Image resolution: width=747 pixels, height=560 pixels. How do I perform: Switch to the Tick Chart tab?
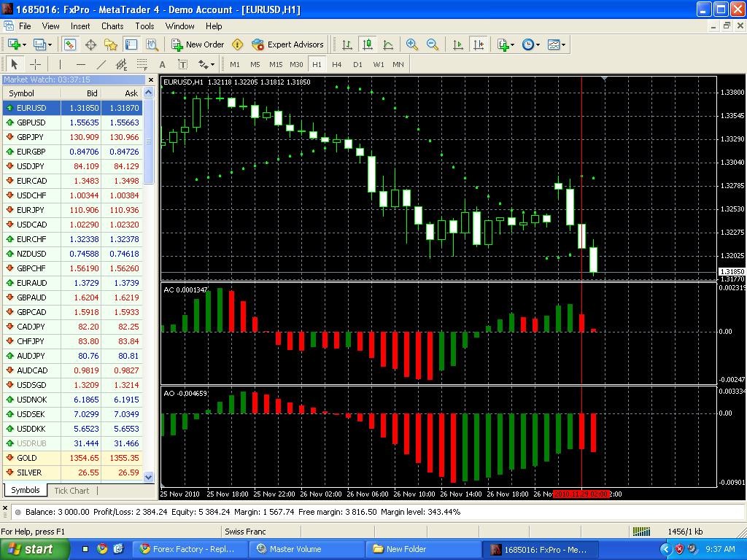pyautogui.click(x=71, y=491)
